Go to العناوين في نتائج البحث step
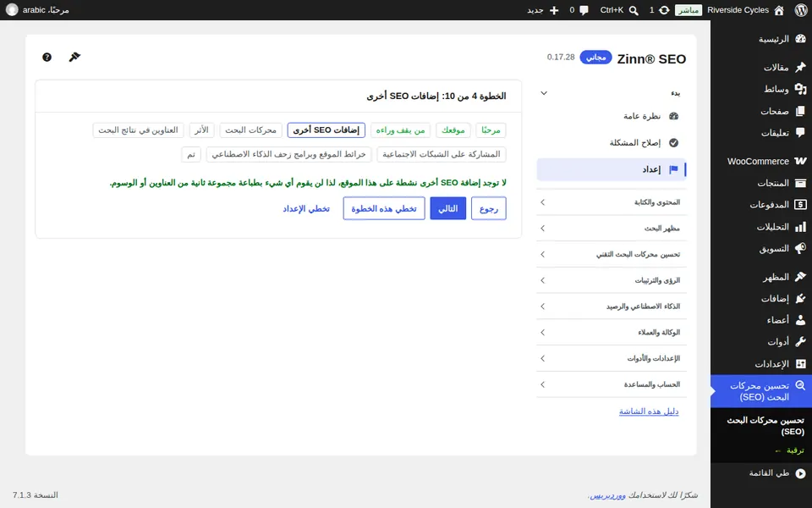 (138, 130)
